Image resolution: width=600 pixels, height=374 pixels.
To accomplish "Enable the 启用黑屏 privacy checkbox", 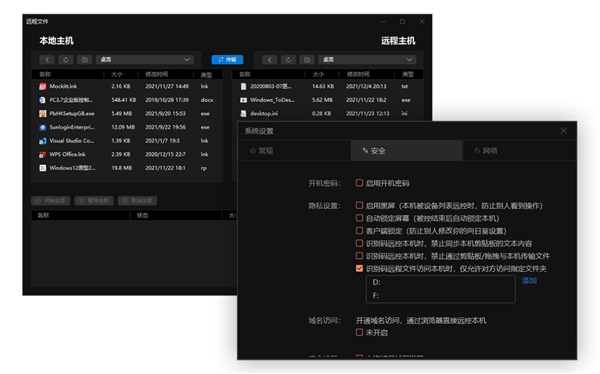I will [359, 206].
